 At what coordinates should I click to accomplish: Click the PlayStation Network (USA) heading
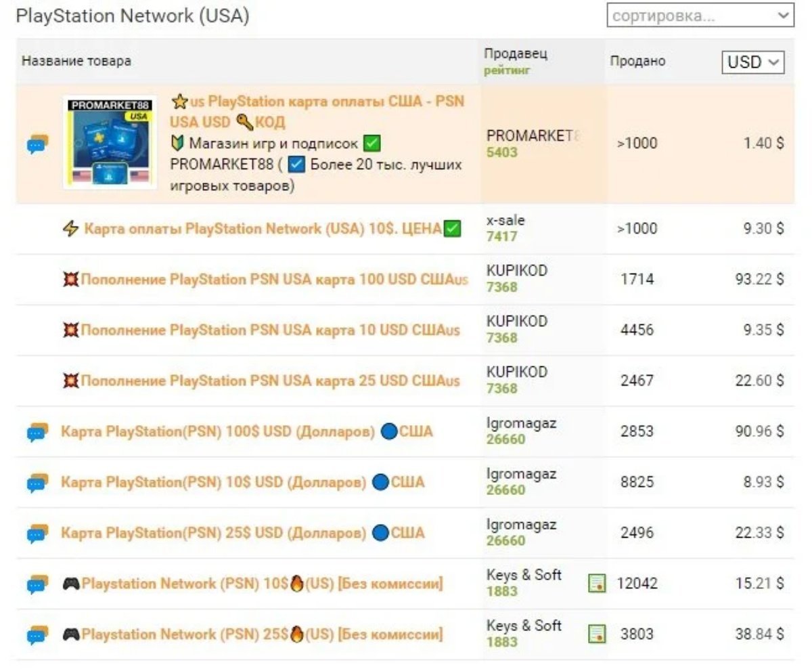pos(133,16)
